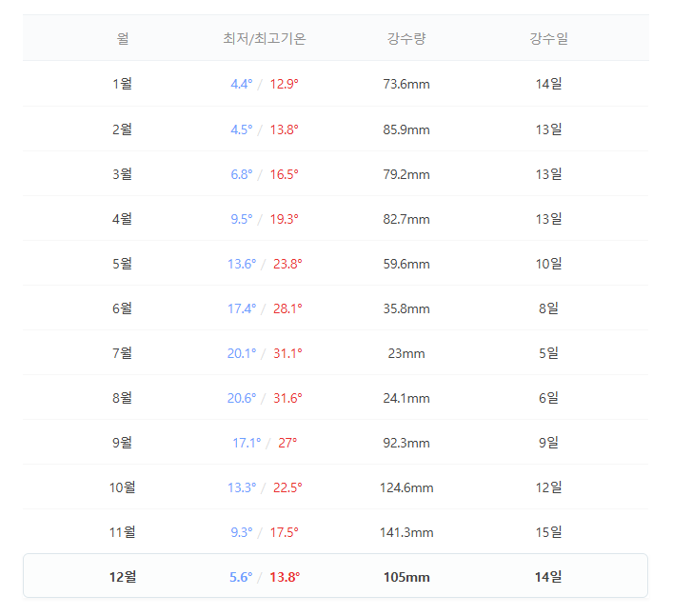Click the 82.7mm precipitation value

pos(406,219)
